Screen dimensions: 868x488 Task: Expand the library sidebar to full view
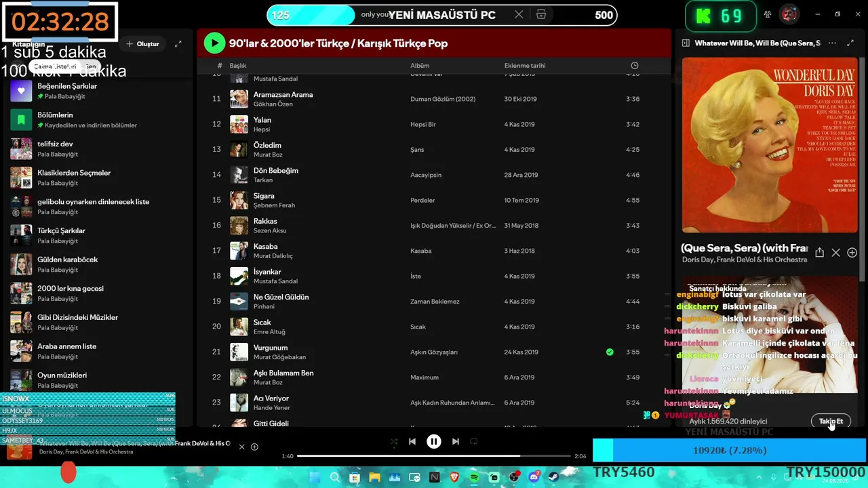[178, 44]
